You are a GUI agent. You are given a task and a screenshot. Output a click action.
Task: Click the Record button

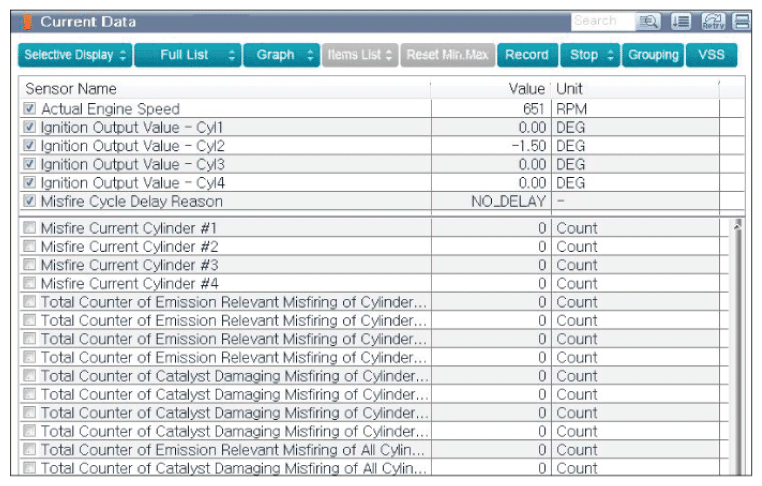[527, 55]
